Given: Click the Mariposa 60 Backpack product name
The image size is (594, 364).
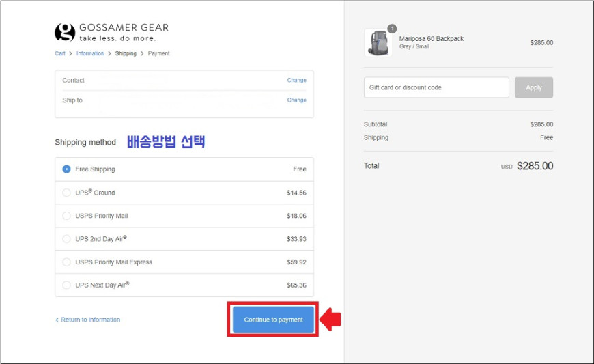Looking at the screenshot, I should click(431, 39).
